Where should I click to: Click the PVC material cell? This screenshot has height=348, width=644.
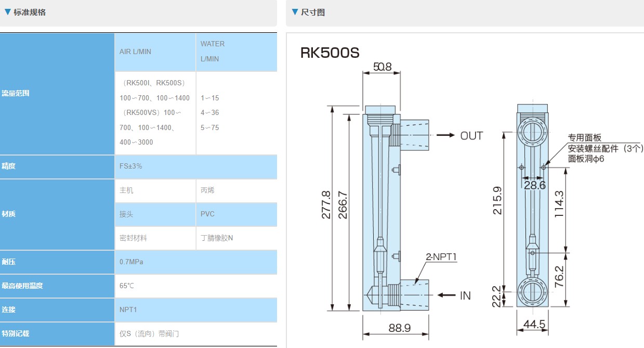point(207,214)
